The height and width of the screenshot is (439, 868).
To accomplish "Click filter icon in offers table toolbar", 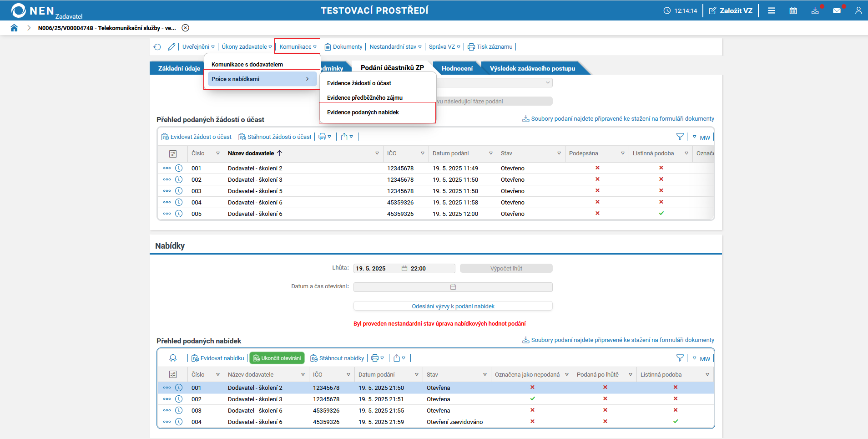I will tap(680, 358).
